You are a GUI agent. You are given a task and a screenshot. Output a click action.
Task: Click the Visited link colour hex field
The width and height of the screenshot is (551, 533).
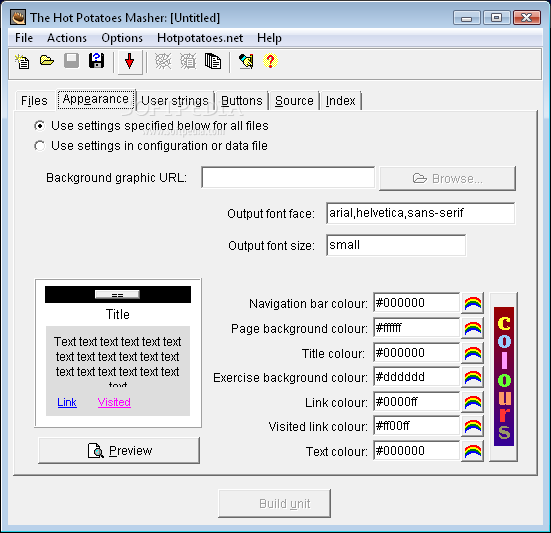416,426
